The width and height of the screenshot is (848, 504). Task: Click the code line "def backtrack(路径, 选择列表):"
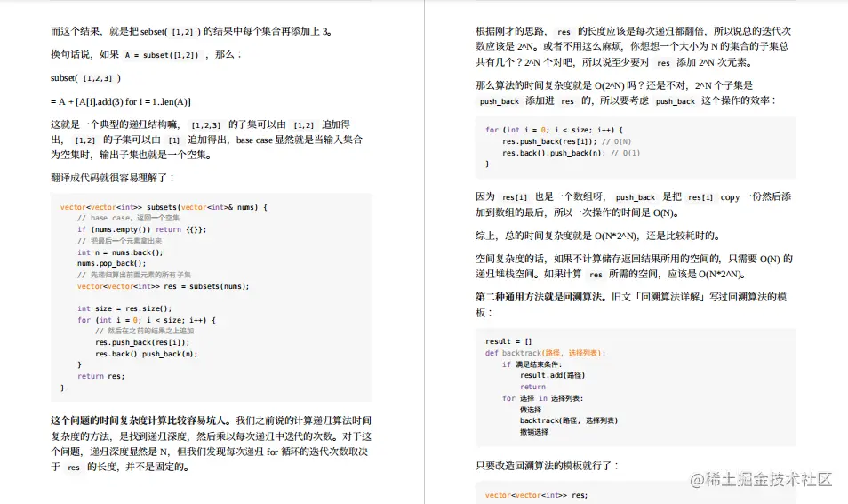coord(545,353)
